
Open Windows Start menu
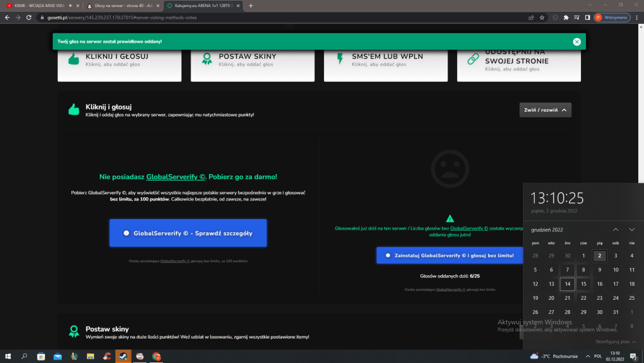tap(8, 357)
